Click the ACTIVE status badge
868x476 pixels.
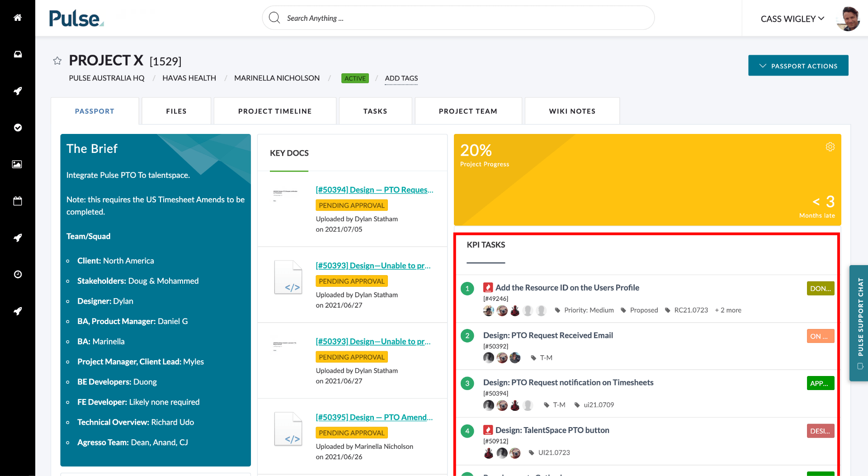point(355,78)
